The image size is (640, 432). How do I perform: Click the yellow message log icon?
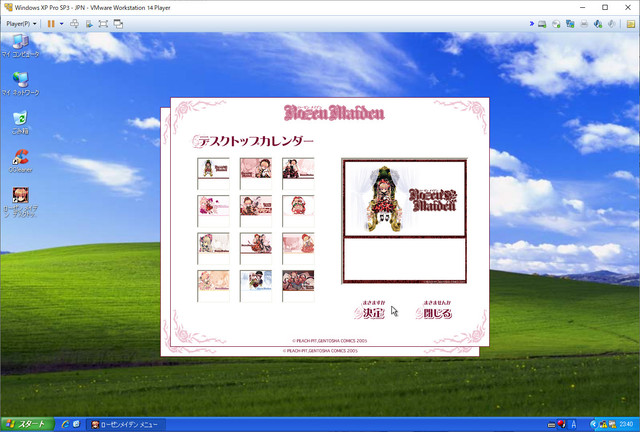(x=630, y=24)
